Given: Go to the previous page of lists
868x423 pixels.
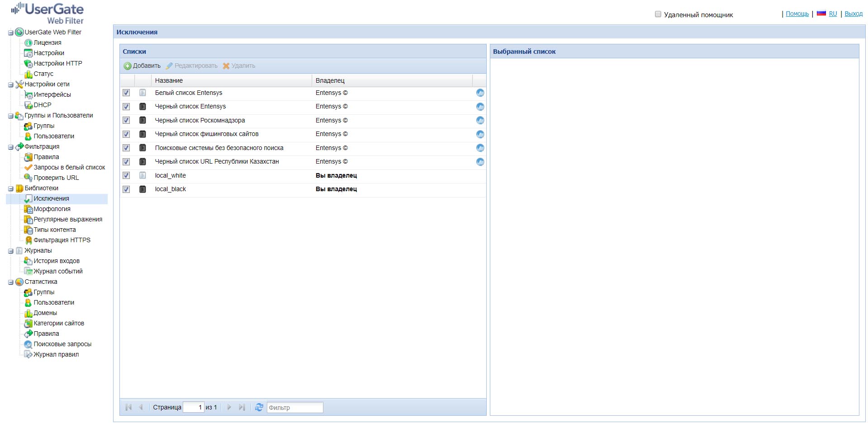Looking at the screenshot, I should pyautogui.click(x=141, y=407).
